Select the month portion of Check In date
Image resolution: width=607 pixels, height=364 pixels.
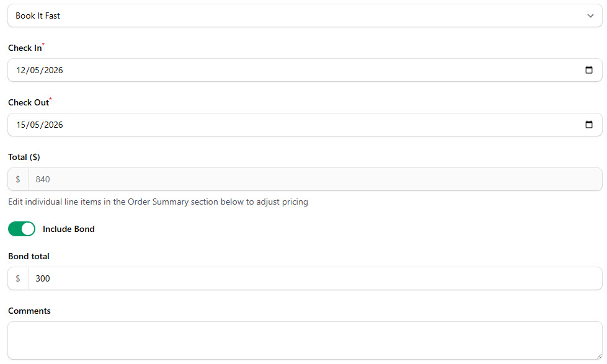pos(36,70)
